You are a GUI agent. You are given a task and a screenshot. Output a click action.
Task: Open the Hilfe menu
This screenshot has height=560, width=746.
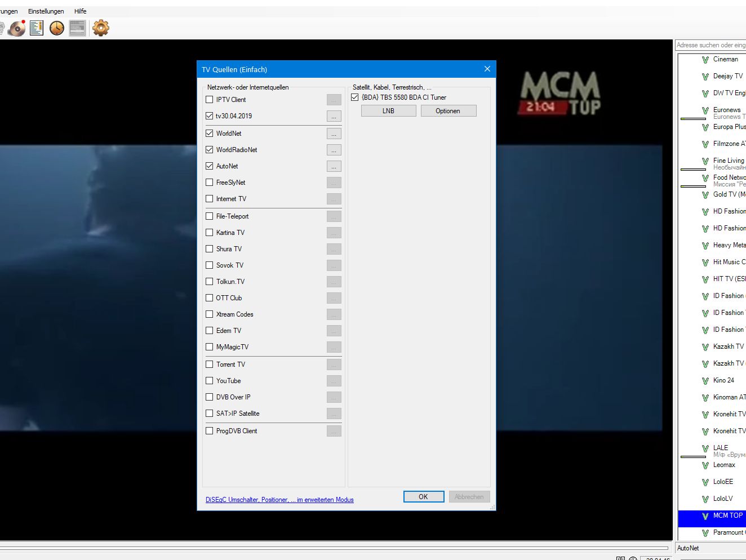coord(81,11)
